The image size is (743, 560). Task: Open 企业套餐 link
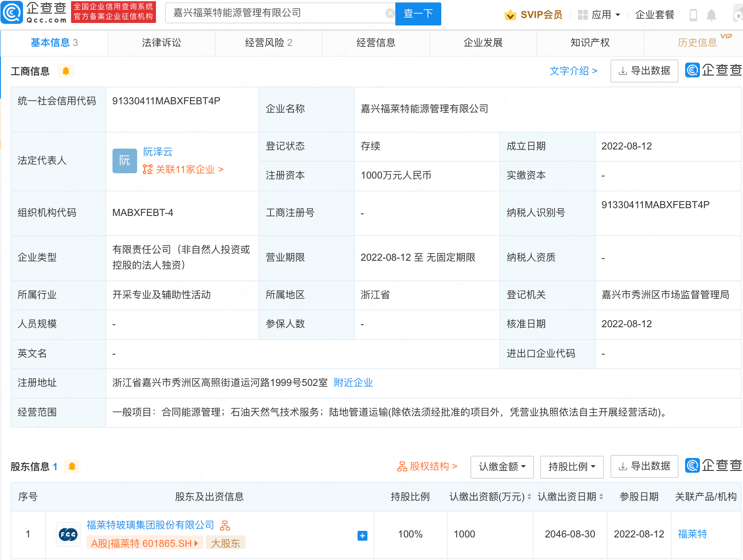tap(655, 15)
